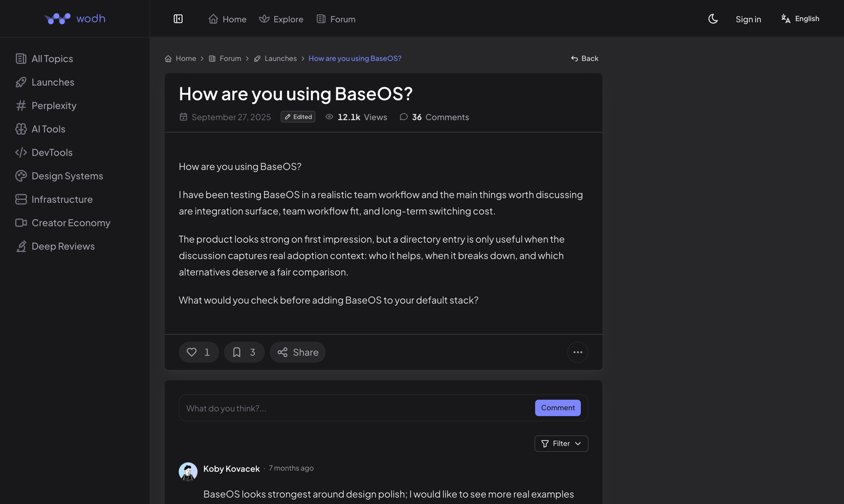Image resolution: width=844 pixels, height=504 pixels.
Task: Click the Explore icon in navbar
Action: coord(264,19)
